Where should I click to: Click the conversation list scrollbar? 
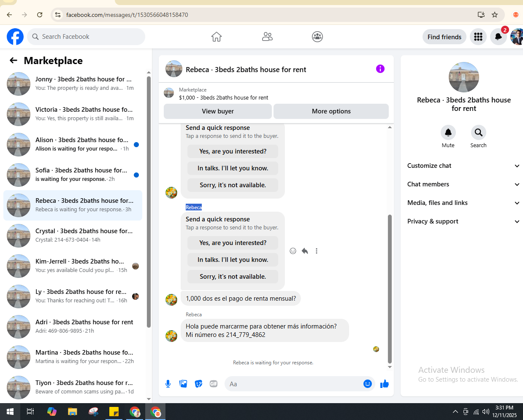[x=149, y=202]
